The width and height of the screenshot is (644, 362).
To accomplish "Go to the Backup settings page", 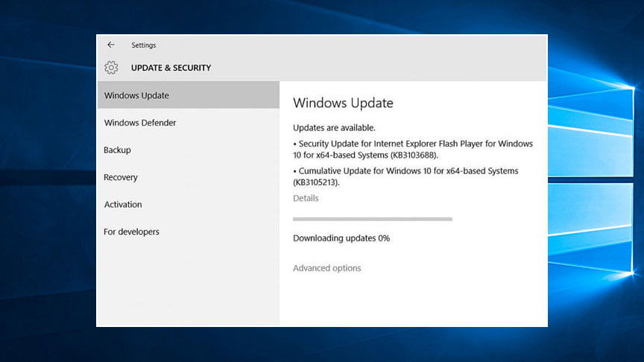I will [x=117, y=150].
